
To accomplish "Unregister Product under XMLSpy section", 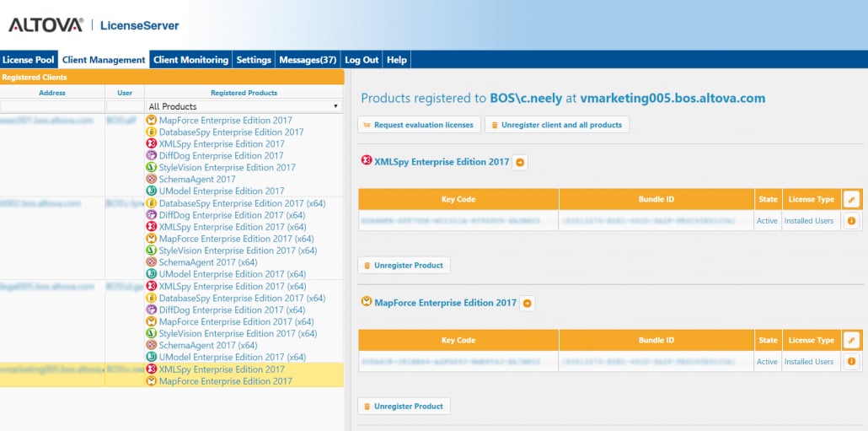I will [x=404, y=266].
